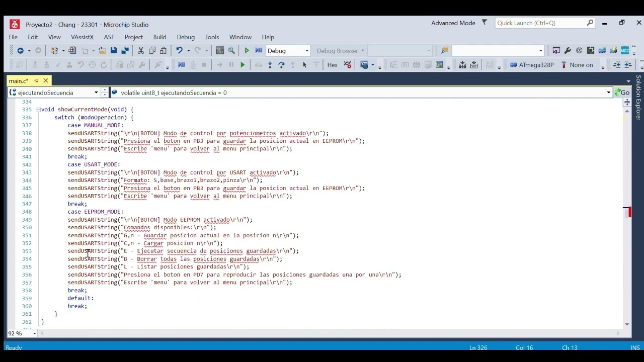This screenshot has height=362, width=644.
Task: Click the MCC icon in top toolbar
Action: click(625, 51)
